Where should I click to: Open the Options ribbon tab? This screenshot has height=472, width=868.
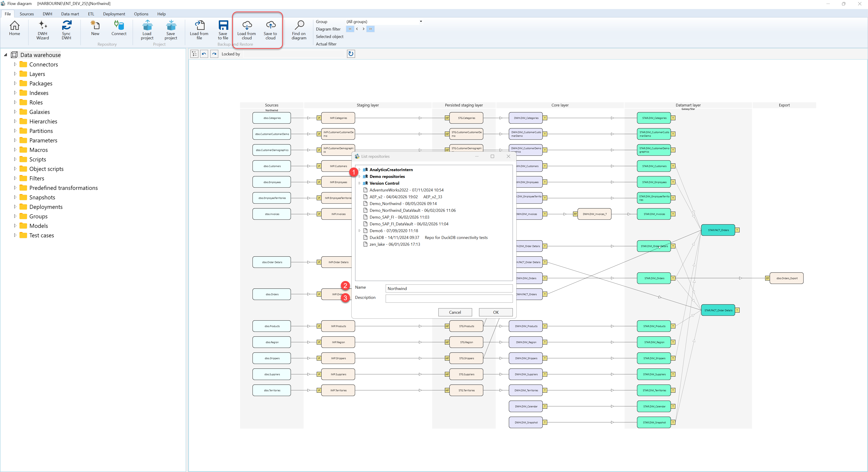click(141, 14)
